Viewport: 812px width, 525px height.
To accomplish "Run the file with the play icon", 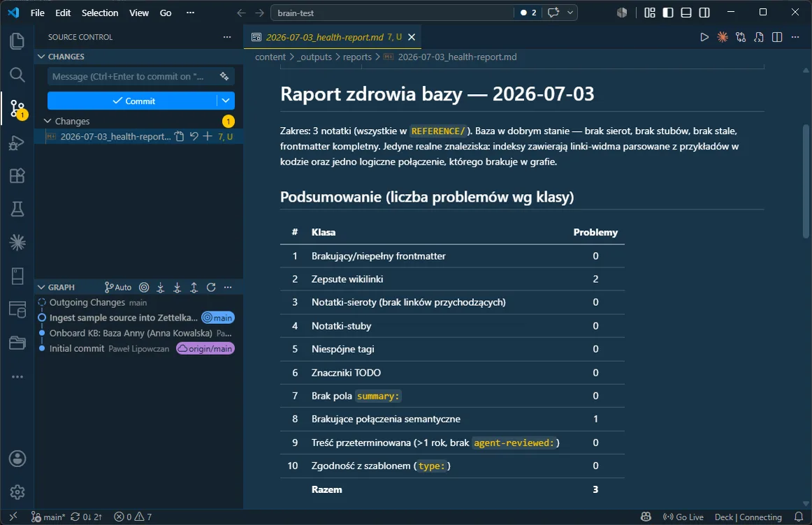I will click(x=704, y=37).
